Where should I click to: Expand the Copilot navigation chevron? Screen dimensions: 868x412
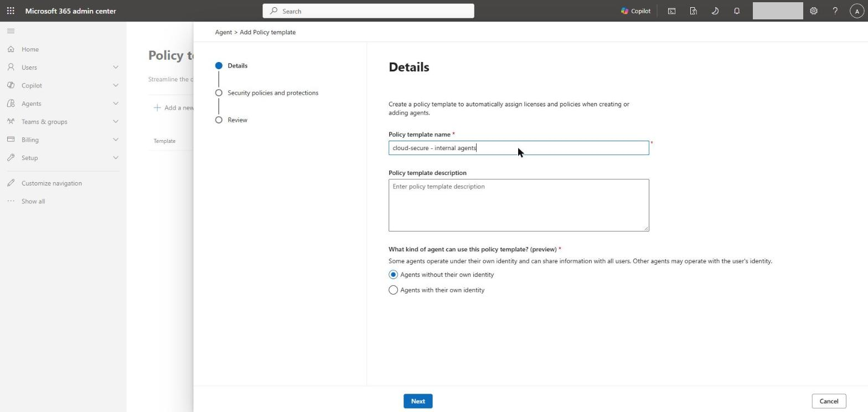click(x=116, y=85)
